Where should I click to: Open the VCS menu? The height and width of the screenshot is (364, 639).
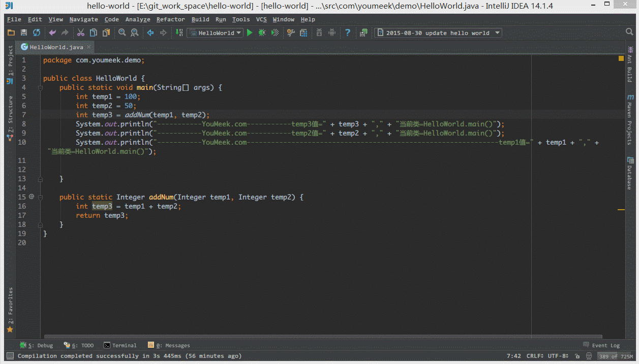[x=261, y=19]
